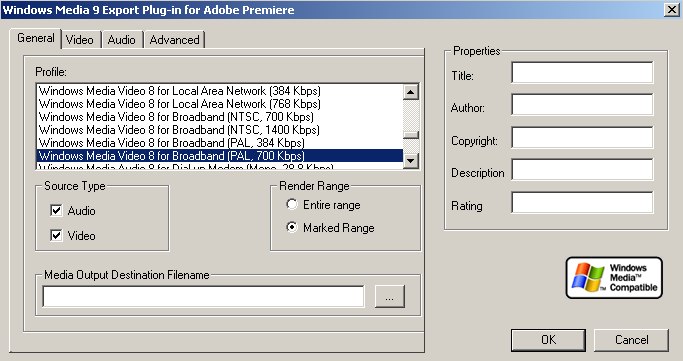Select the highlighted Broadband (PAL, 700 Kbps) profile

[220, 156]
